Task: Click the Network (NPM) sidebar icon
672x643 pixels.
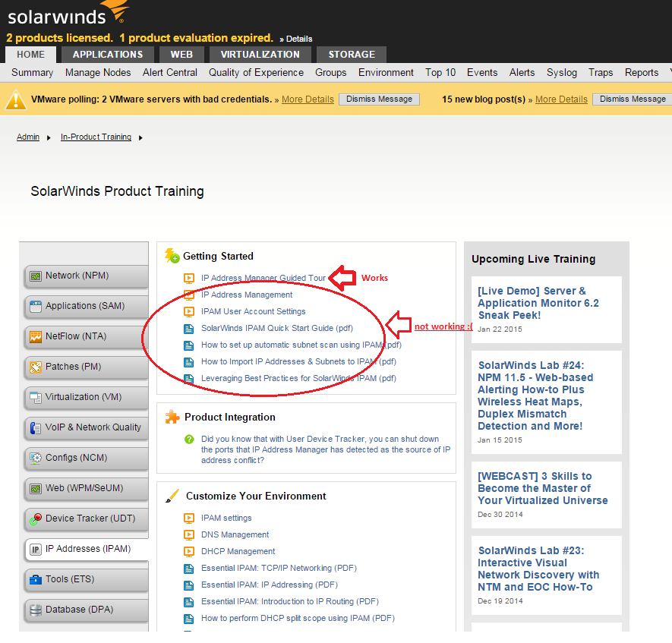Action: 36,276
